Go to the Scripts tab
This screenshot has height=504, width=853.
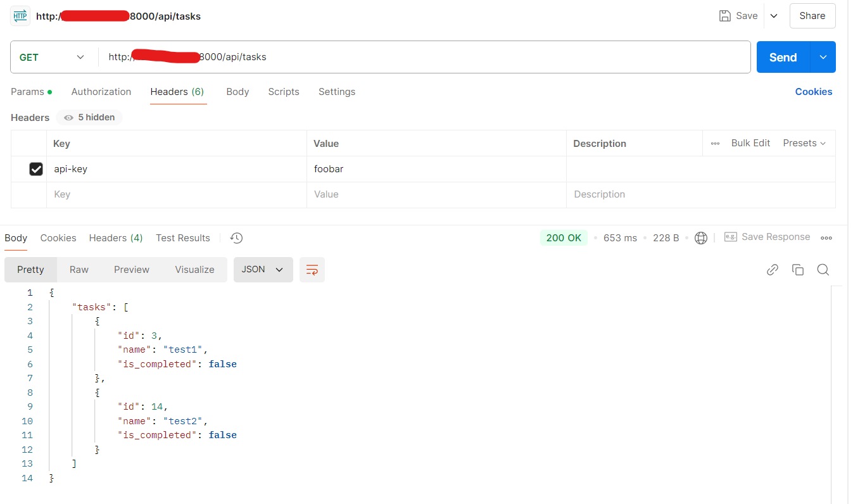284,92
